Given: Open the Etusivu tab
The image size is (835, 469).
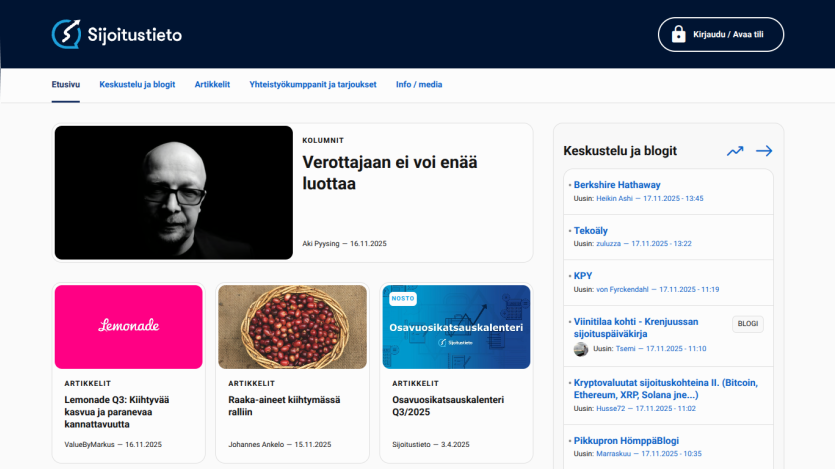Looking at the screenshot, I should point(66,85).
